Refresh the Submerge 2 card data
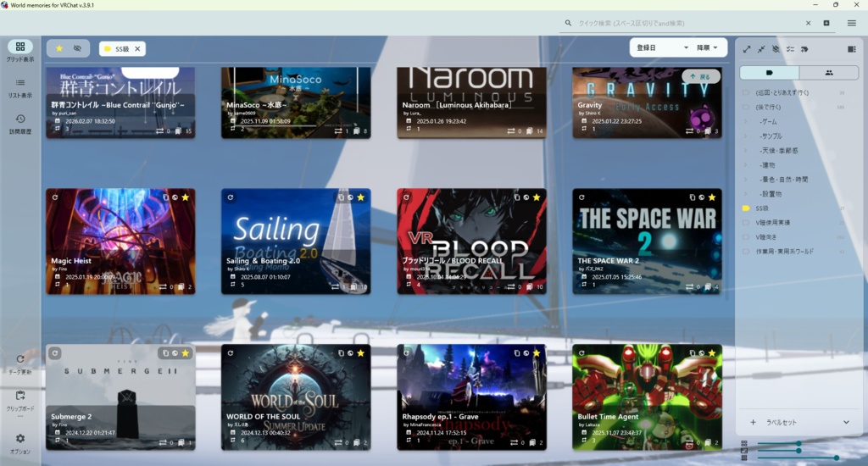The image size is (868, 466). [55, 353]
